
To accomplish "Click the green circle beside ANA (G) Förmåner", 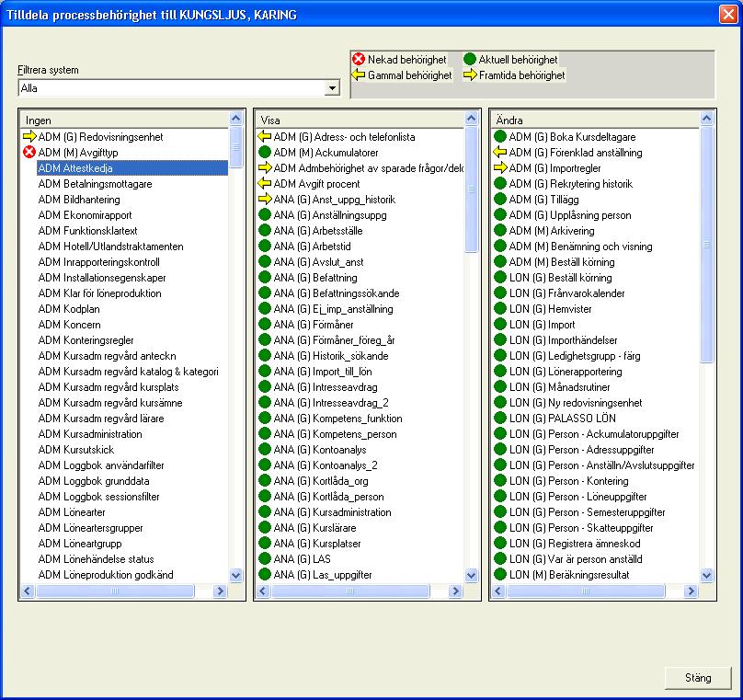I will click(265, 324).
